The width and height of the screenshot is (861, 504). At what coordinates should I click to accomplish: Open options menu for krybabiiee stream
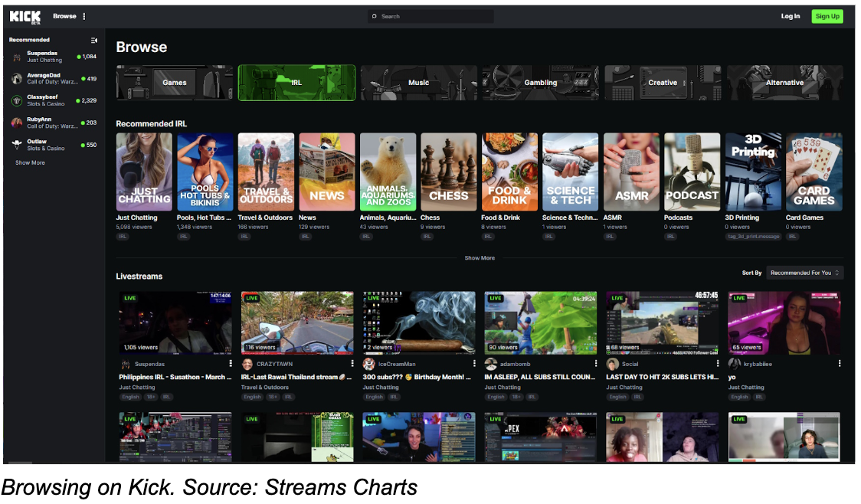[x=839, y=364]
